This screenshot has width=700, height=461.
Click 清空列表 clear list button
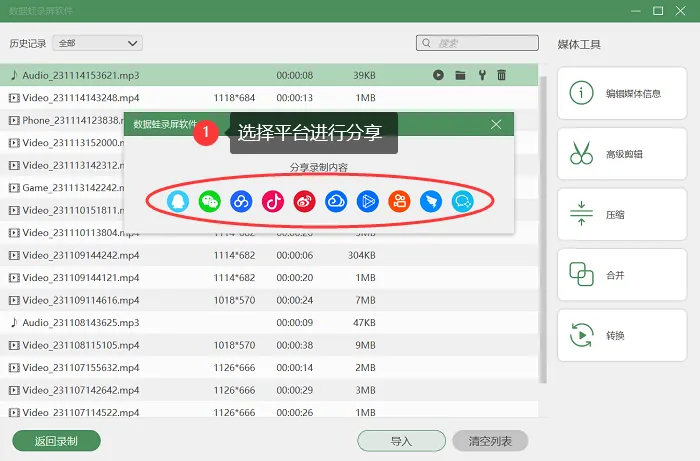pos(490,441)
